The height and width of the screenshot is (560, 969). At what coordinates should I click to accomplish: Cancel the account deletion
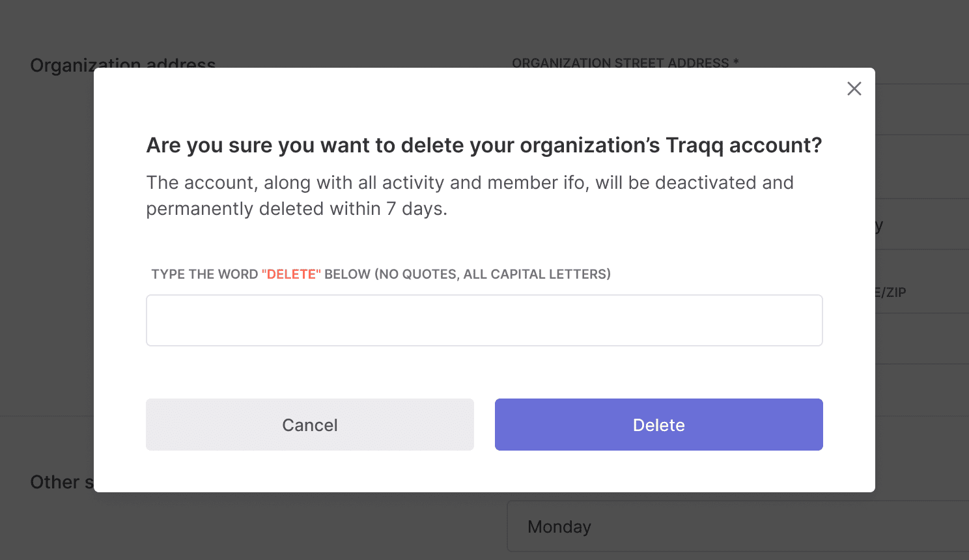point(309,425)
